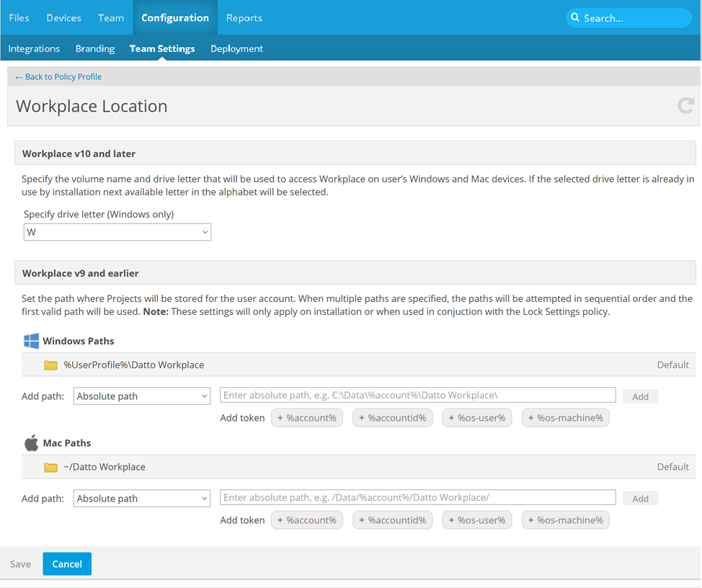Click the %UserProfile% Datto Workplace folder icon
The image size is (702, 588).
pyautogui.click(x=50, y=365)
